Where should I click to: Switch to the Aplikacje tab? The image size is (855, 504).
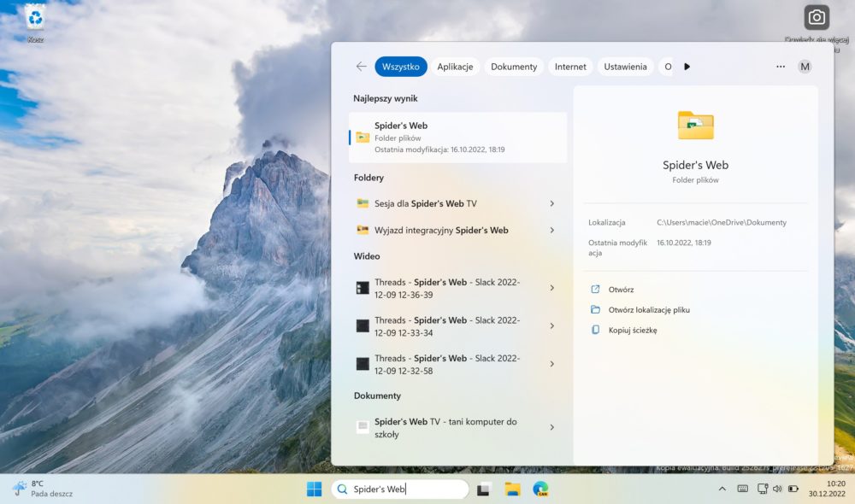pos(455,67)
